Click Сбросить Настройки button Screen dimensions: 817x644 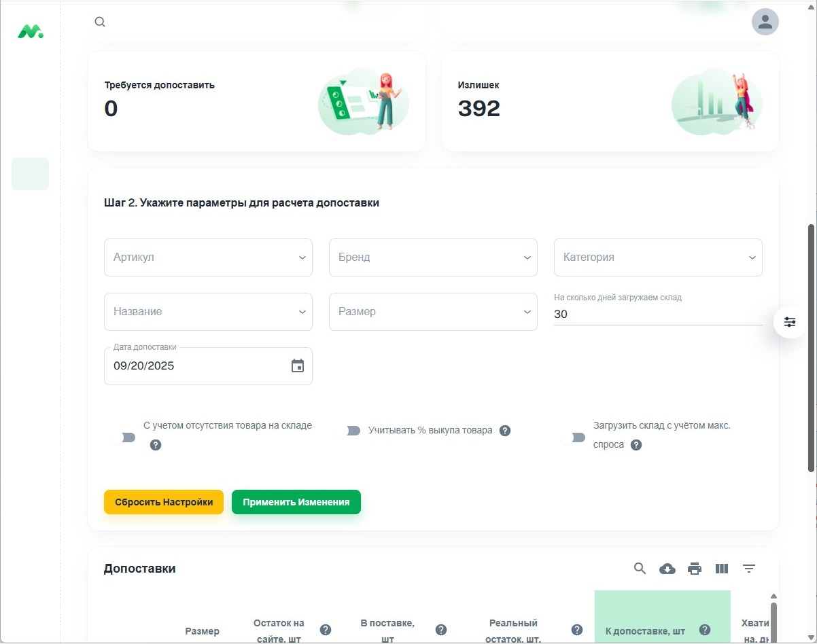(164, 502)
